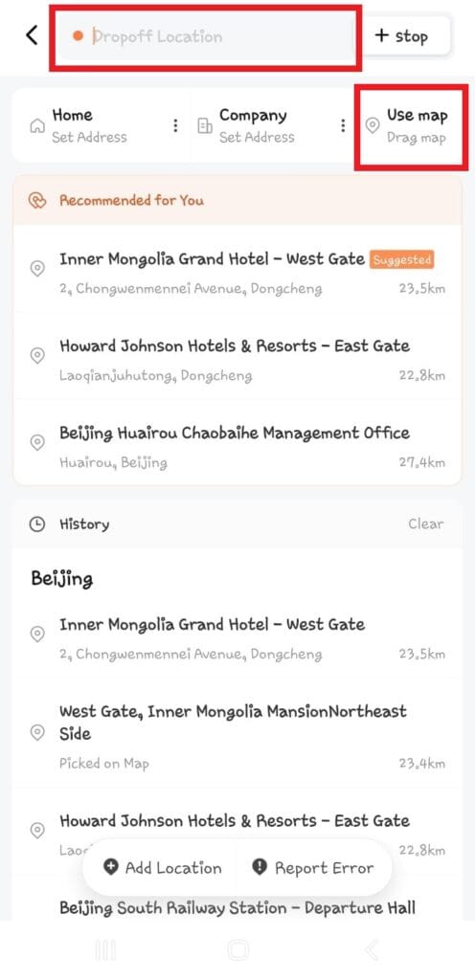Open Home address options three-dot menu
Viewport: 475px width, 980px height.
(175, 125)
